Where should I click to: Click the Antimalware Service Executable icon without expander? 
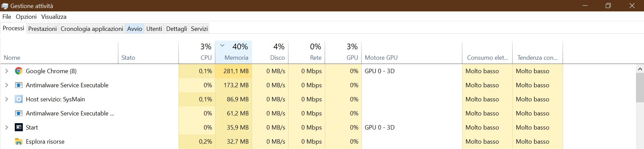19,113
